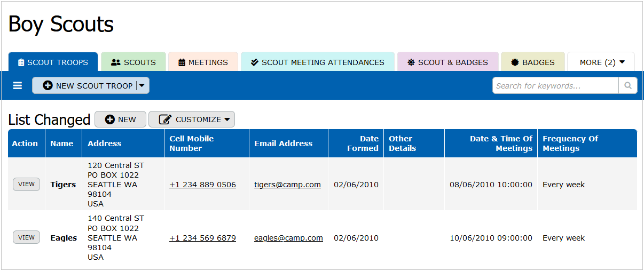This screenshot has width=644, height=271.
Task: Focus the Search for keywords field
Action: (x=555, y=85)
